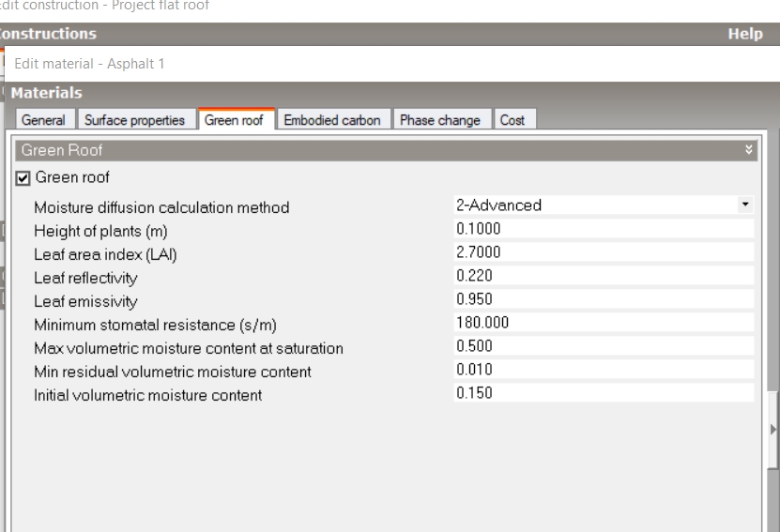Edit the Leaf area index field
Screen dimensions: 780x532
pos(604,252)
